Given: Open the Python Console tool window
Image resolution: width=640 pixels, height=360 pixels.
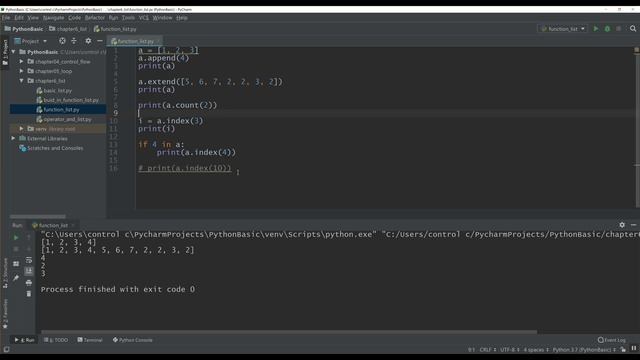Looking at the screenshot, I should (133, 340).
